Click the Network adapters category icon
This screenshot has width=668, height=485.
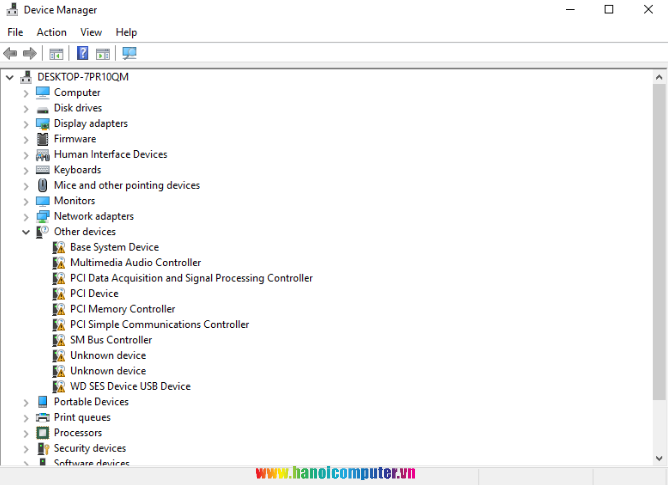coord(43,216)
